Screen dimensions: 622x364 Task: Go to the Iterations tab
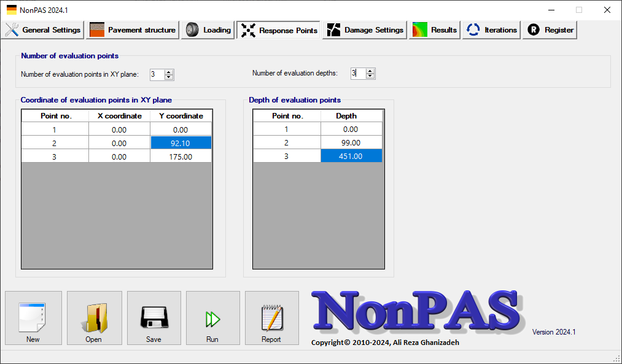pos(492,29)
